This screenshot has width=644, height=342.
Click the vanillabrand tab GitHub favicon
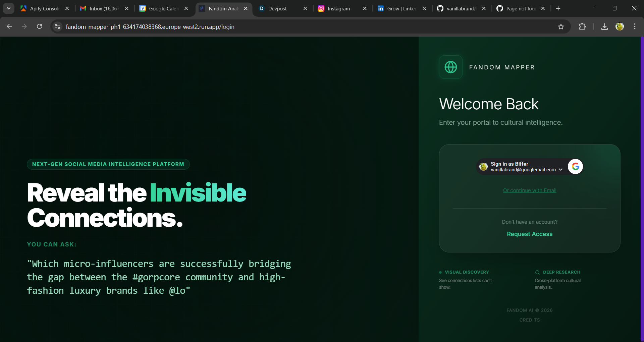point(440,8)
